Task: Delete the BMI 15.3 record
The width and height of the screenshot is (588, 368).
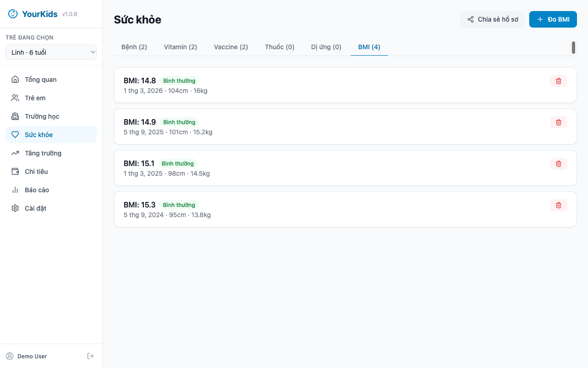Action: 559,205
